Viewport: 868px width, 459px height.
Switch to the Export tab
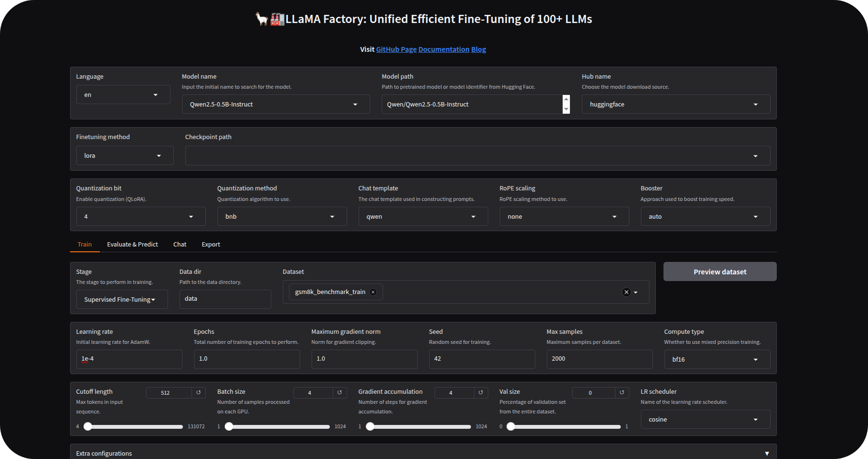pos(211,244)
